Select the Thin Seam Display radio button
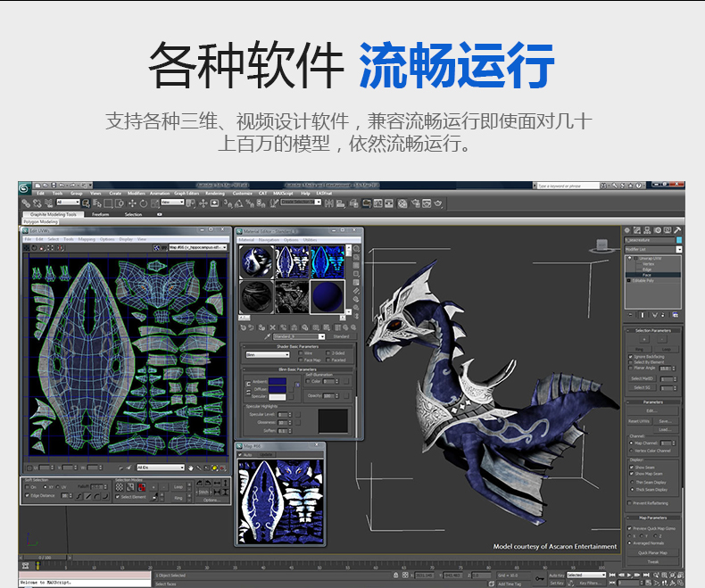The width and height of the screenshot is (705, 588). (632, 483)
